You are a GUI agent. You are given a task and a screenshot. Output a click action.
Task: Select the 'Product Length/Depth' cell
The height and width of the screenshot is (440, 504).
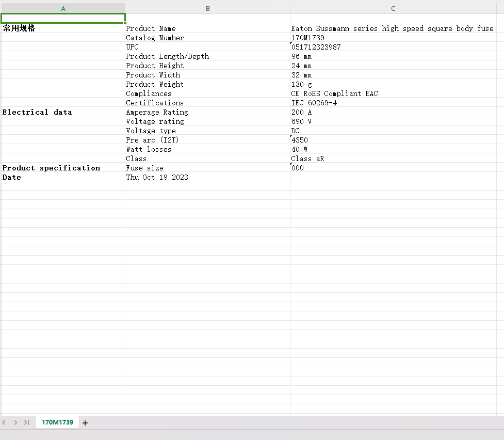(x=208, y=56)
